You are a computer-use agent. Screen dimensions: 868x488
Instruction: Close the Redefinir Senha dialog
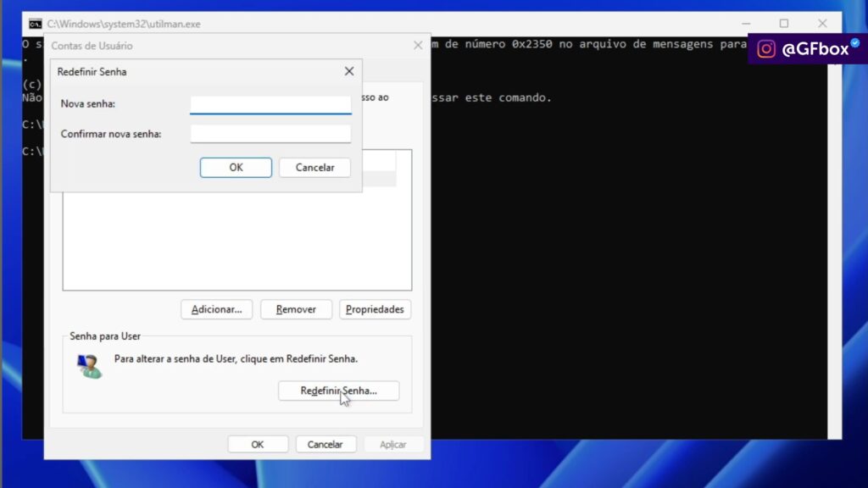348,71
